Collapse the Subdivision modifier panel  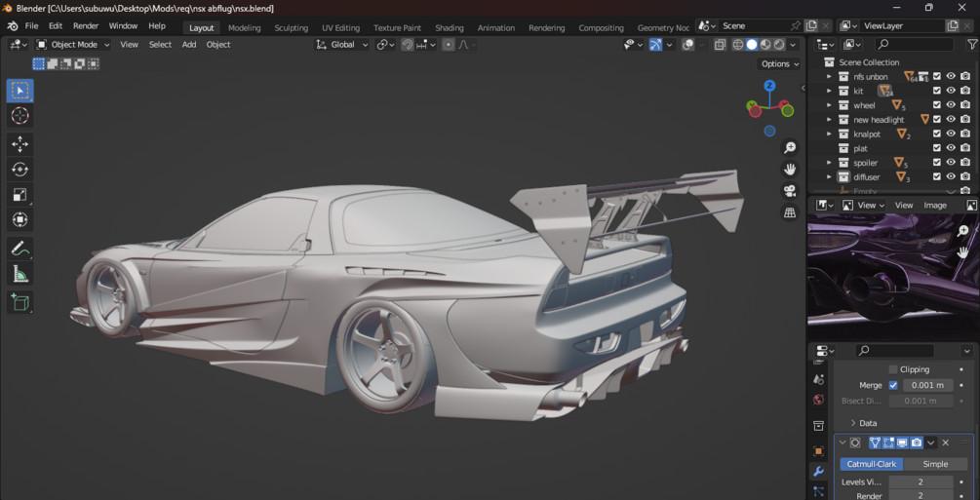click(843, 442)
